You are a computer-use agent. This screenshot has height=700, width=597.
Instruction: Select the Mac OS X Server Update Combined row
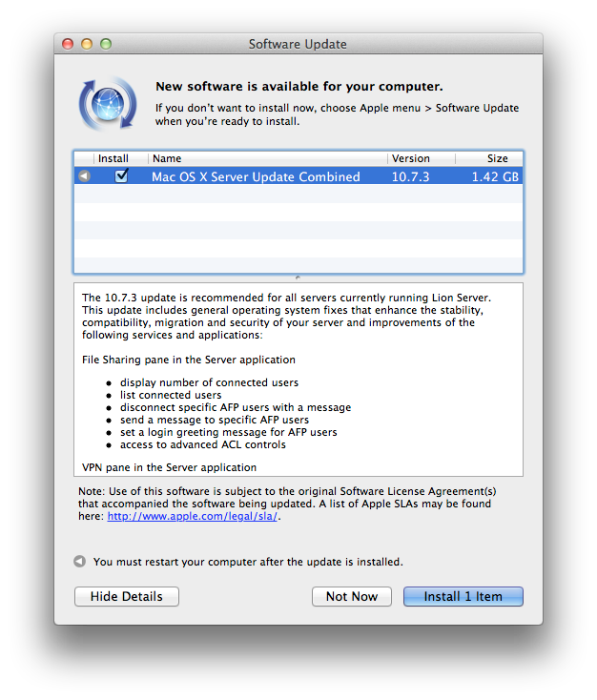(298, 176)
